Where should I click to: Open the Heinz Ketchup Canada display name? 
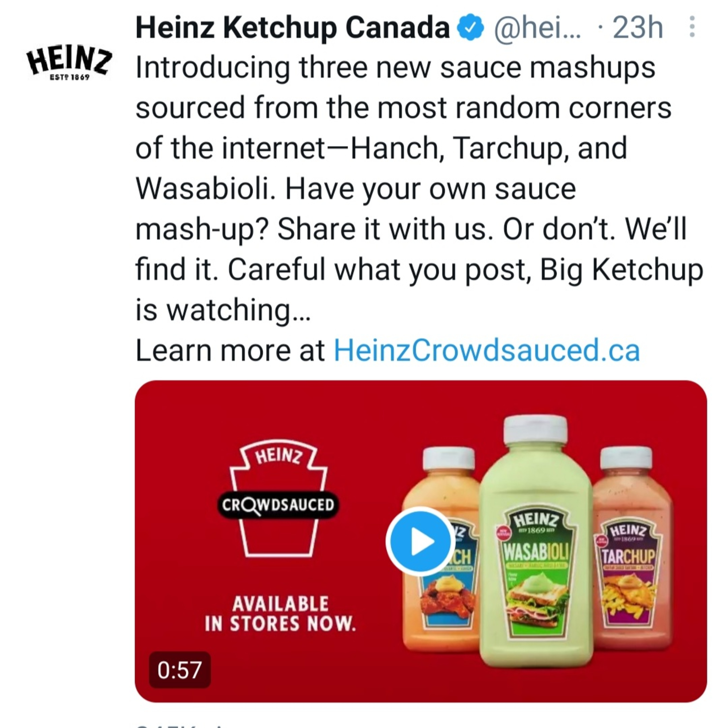point(292,27)
